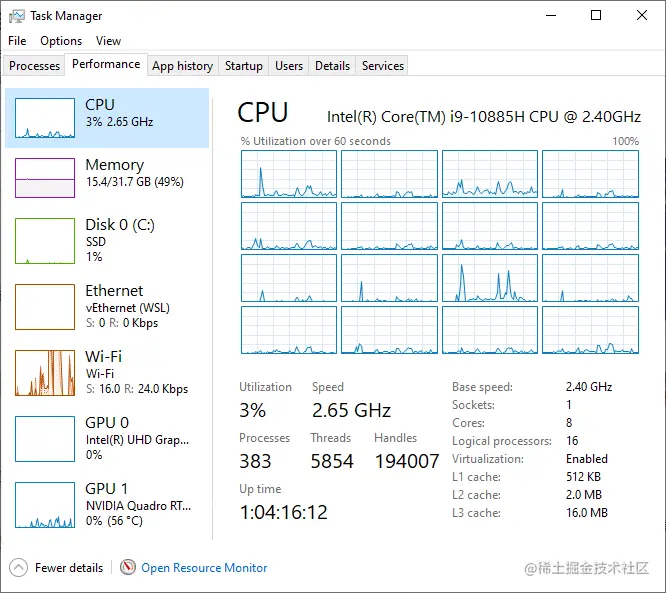
Task: Minimize the Task Manager window
Action: pos(551,16)
